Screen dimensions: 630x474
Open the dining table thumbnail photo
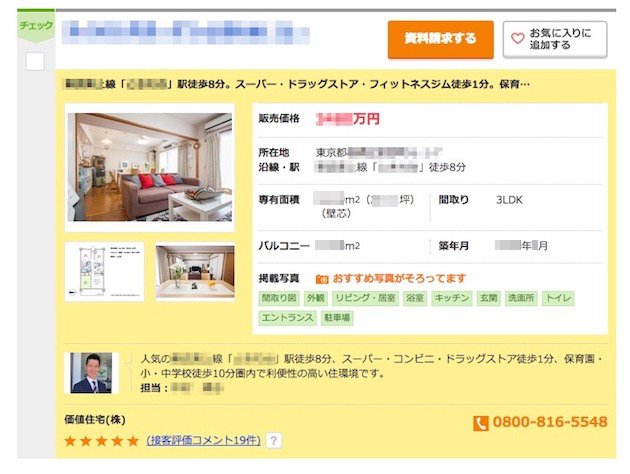[x=195, y=272]
